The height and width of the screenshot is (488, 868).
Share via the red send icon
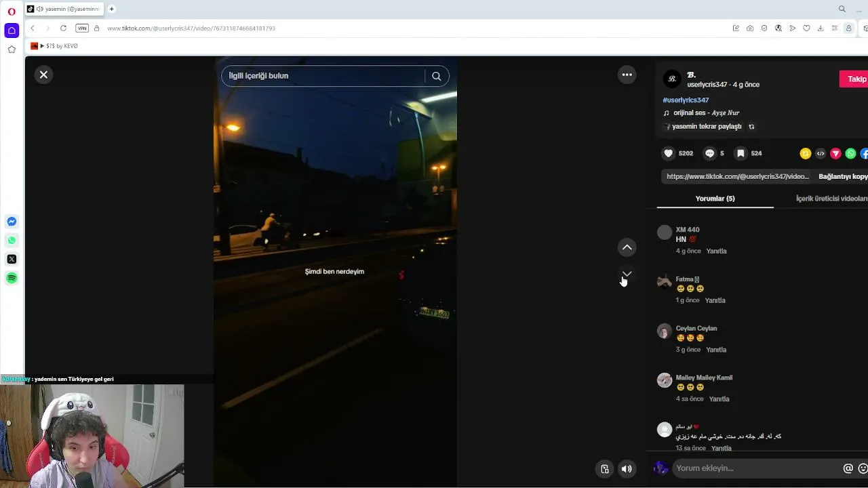click(835, 154)
